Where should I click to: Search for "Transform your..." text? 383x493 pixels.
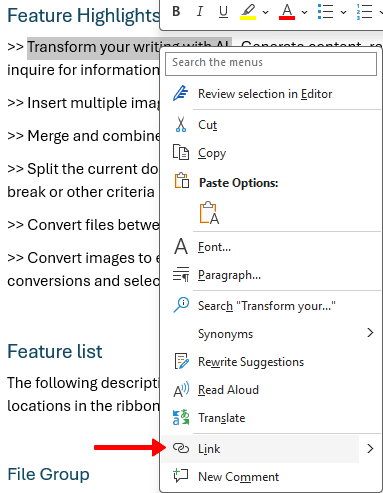click(271, 306)
